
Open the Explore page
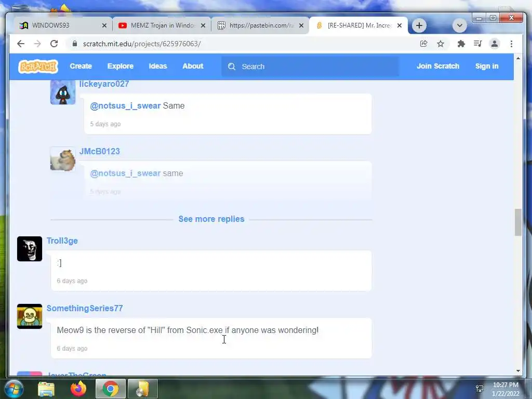pyautogui.click(x=121, y=66)
